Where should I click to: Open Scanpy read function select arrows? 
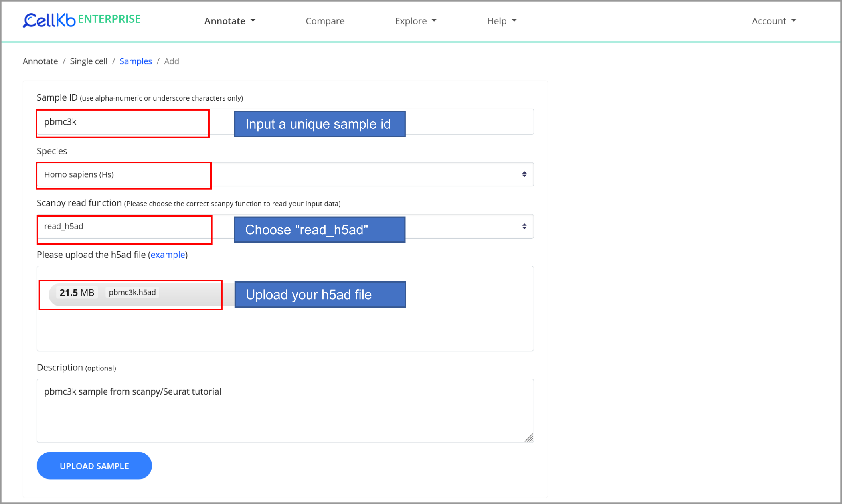tap(524, 227)
